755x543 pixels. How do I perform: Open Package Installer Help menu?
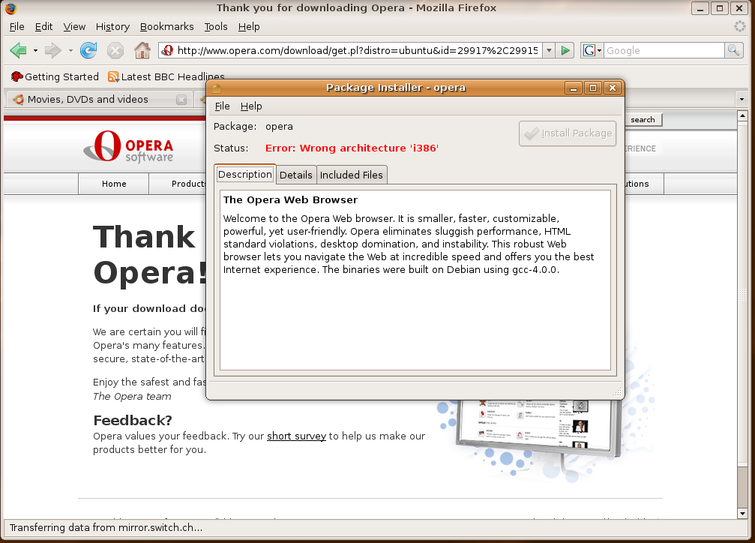tap(251, 106)
